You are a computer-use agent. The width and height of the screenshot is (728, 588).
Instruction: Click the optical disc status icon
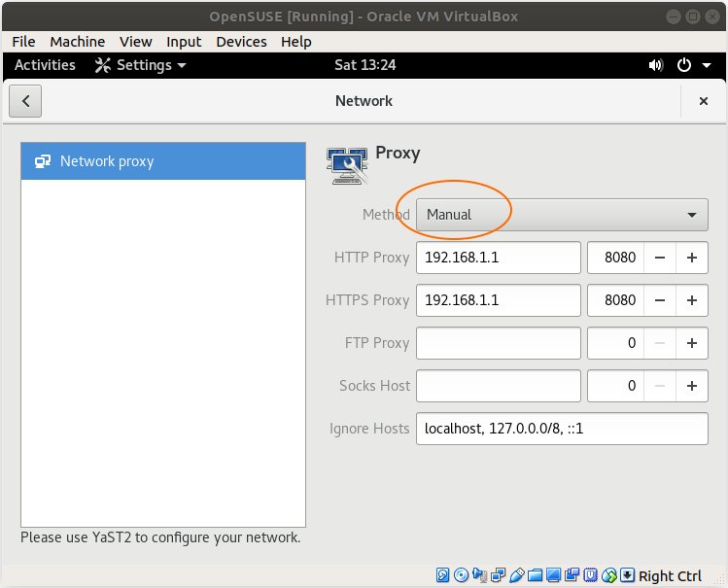pyautogui.click(x=461, y=575)
